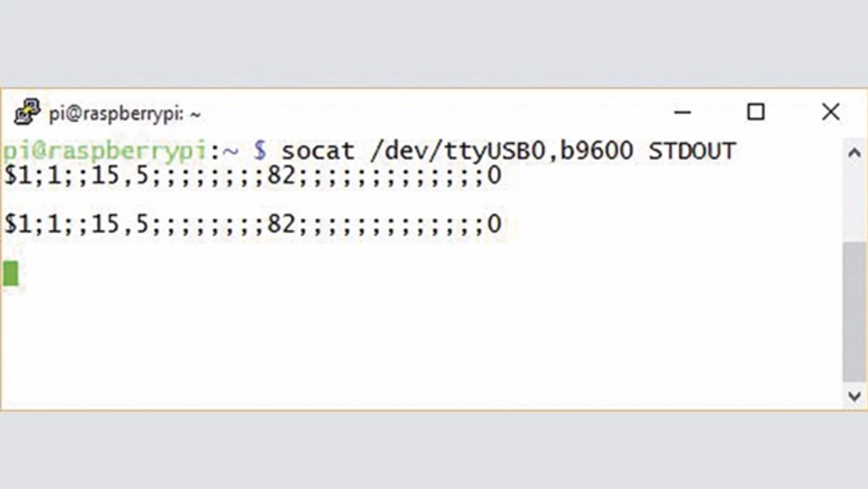Click the /dev/ttyUSB0,b9600 argument text

point(502,151)
